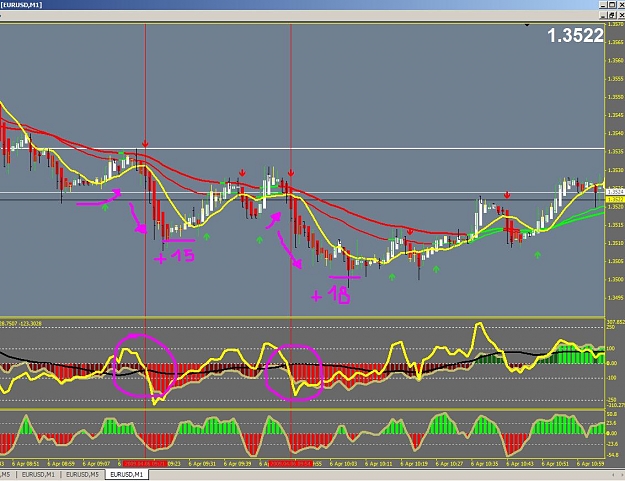Screen dimensions: 625x481
Task: Click the indicator value label 28.7587 -123.3028
Action: (x=21, y=323)
